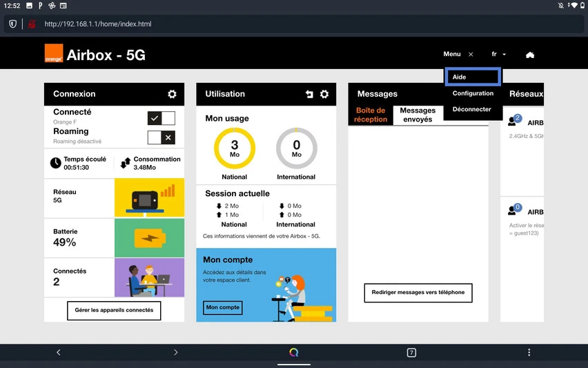Go back with the browser back arrow

click(x=59, y=352)
